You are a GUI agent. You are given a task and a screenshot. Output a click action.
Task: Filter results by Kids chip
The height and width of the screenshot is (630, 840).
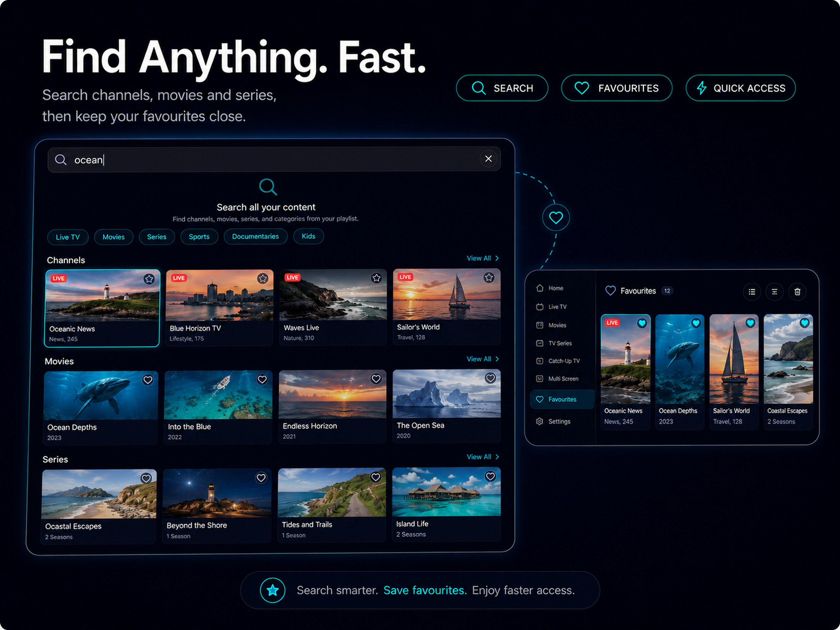308,236
